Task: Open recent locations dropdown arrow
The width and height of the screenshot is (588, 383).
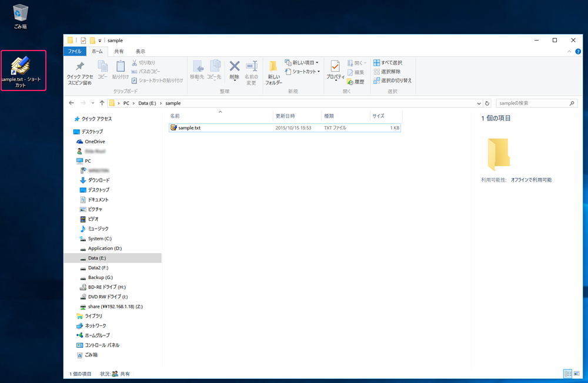Action: [93, 103]
